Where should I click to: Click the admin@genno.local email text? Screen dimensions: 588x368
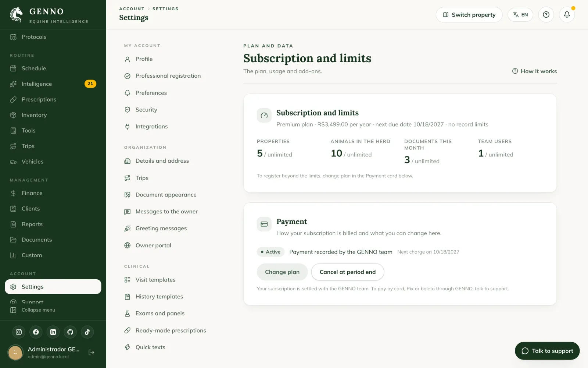(48, 357)
